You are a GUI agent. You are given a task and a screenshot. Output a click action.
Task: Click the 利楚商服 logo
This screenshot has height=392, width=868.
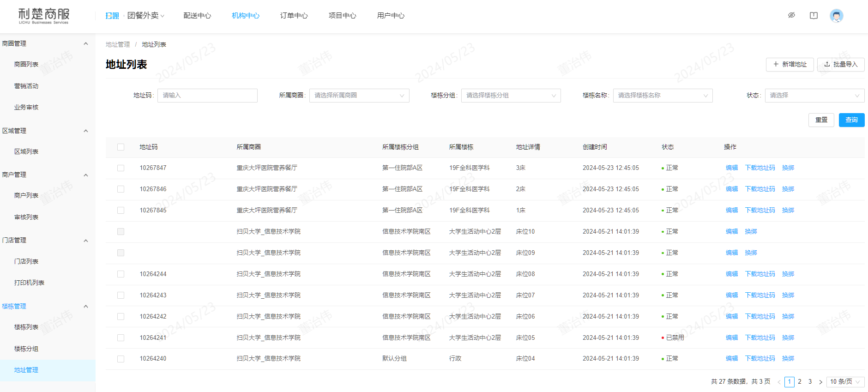coord(44,16)
